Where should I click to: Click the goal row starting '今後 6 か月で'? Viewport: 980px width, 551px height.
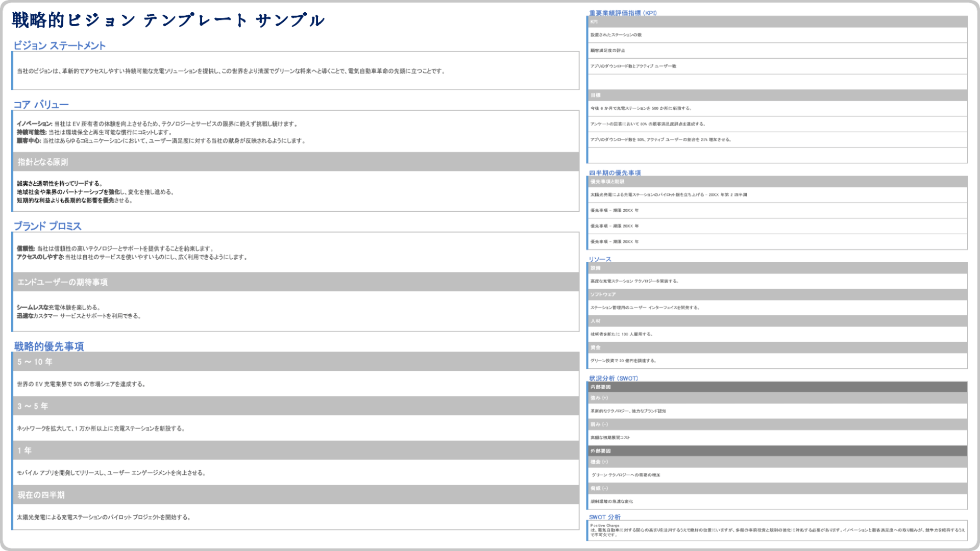coord(778,109)
